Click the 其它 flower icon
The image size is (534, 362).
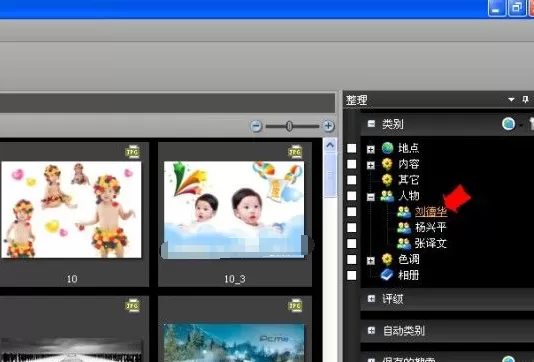[x=387, y=179]
